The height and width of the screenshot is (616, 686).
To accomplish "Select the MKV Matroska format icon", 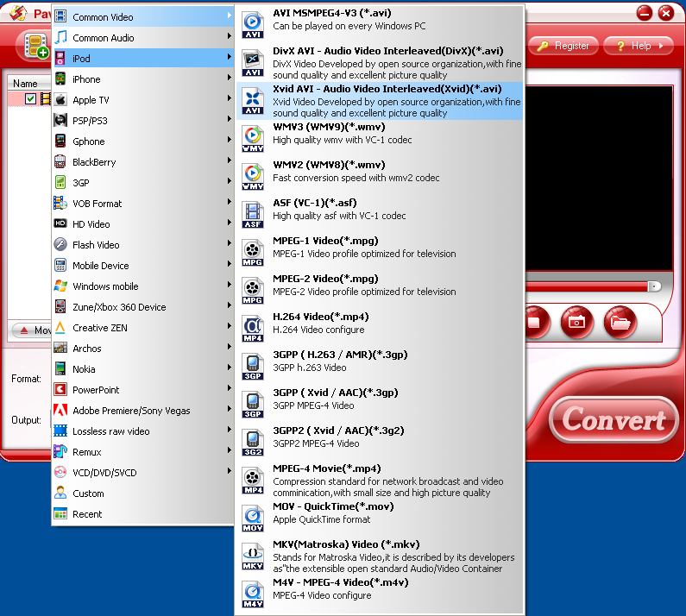I will click(x=253, y=557).
